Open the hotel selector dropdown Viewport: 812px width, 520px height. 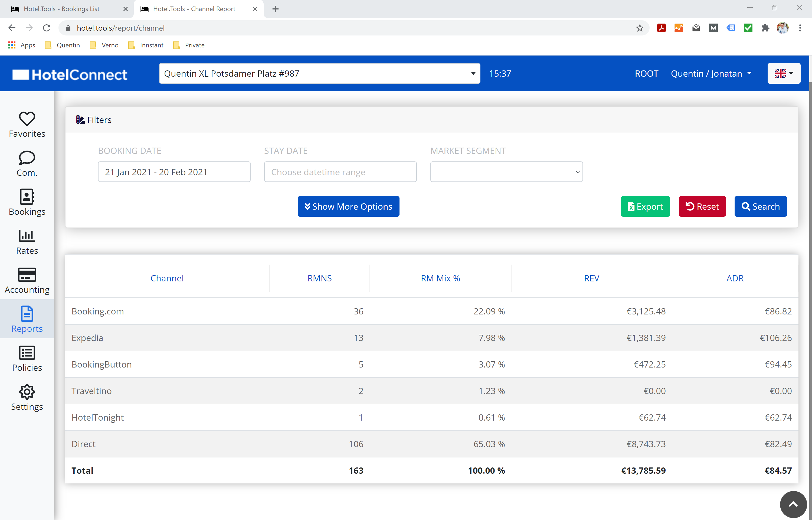click(x=319, y=74)
